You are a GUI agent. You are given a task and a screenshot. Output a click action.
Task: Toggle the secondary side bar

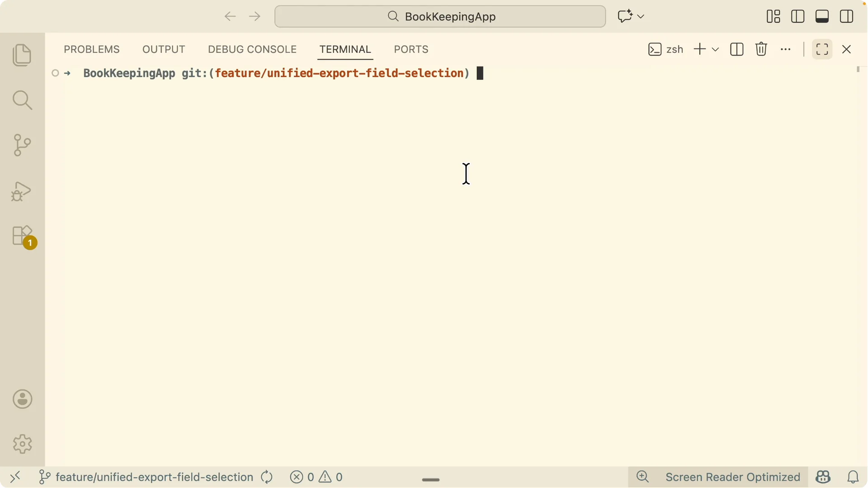[x=847, y=17]
